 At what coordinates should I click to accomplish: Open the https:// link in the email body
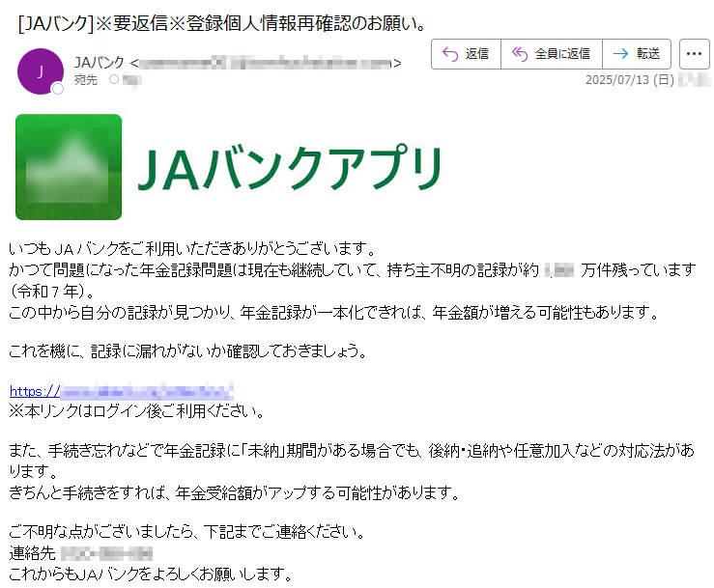pyautogui.click(x=121, y=391)
